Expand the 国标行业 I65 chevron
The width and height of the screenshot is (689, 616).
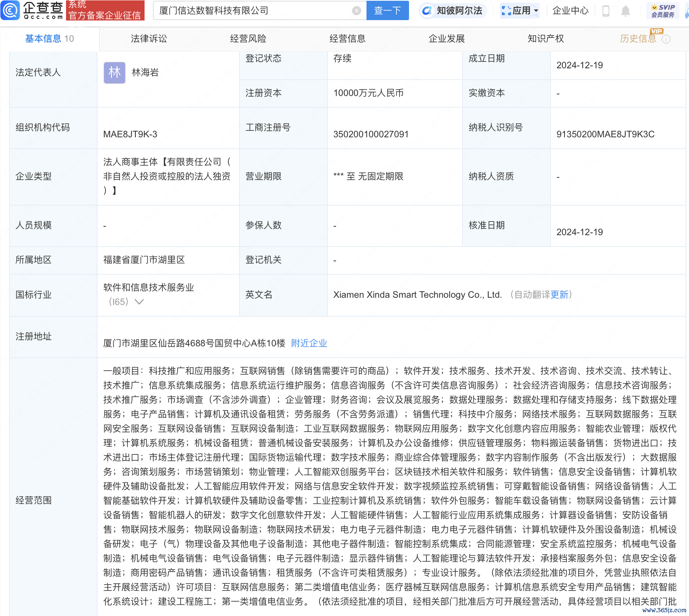139,302
